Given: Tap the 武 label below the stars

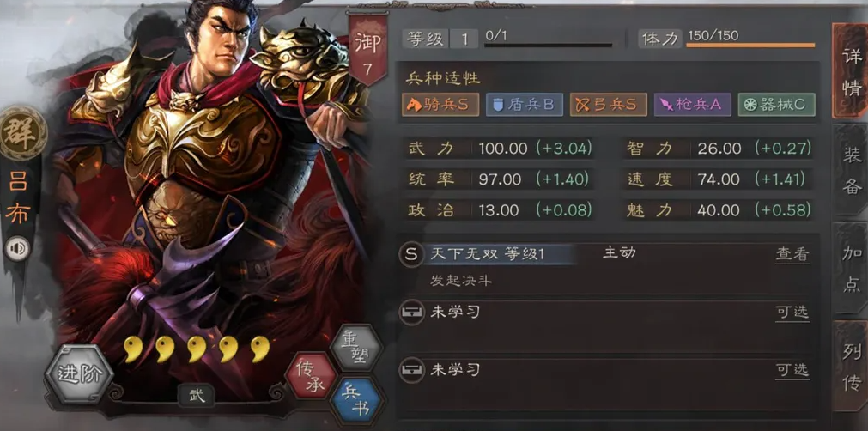Looking at the screenshot, I should tap(197, 396).
